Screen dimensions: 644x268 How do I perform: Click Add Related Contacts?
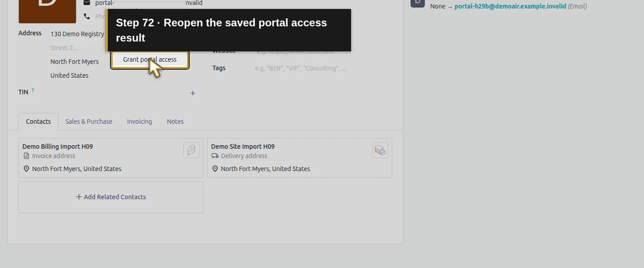pos(111,197)
